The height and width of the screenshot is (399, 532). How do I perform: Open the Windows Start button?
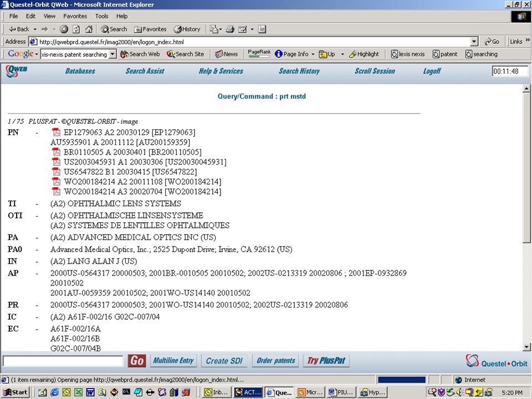pos(16,392)
